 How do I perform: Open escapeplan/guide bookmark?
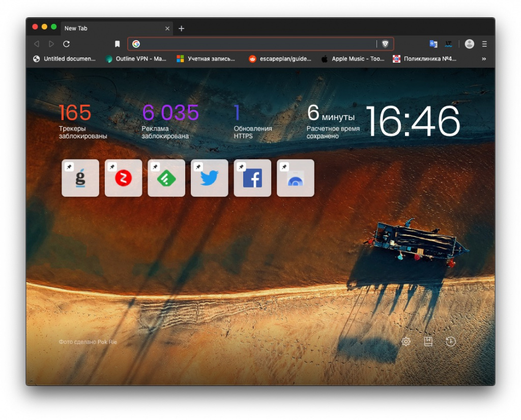click(280, 59)
